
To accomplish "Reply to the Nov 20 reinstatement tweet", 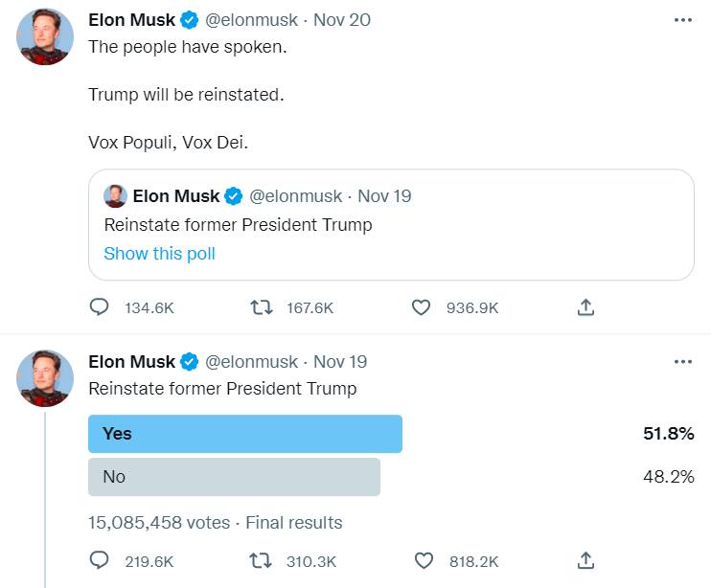I will tap(99, 307).
